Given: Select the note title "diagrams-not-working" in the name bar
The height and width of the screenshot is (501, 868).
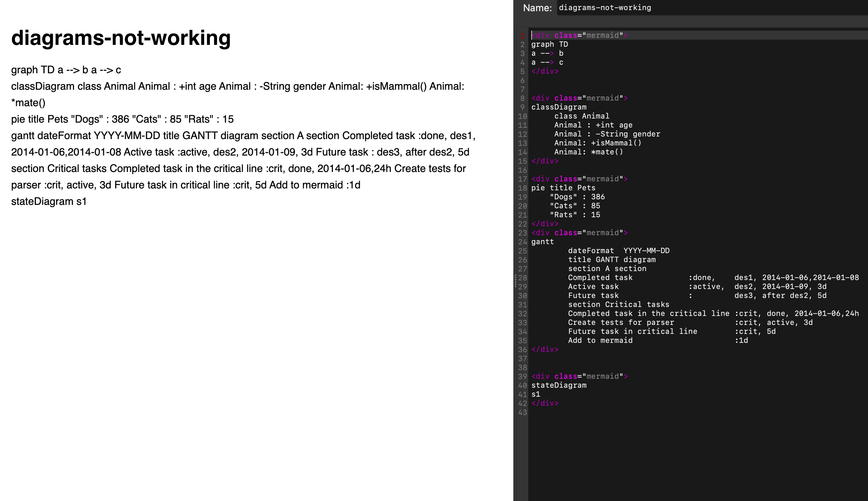Looking at the screenshot, I should (x=604, y=7).
